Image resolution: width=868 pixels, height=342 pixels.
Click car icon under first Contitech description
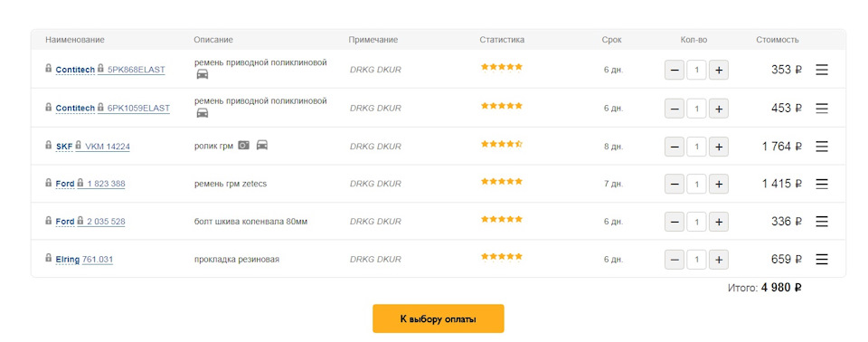click(203, 74)
